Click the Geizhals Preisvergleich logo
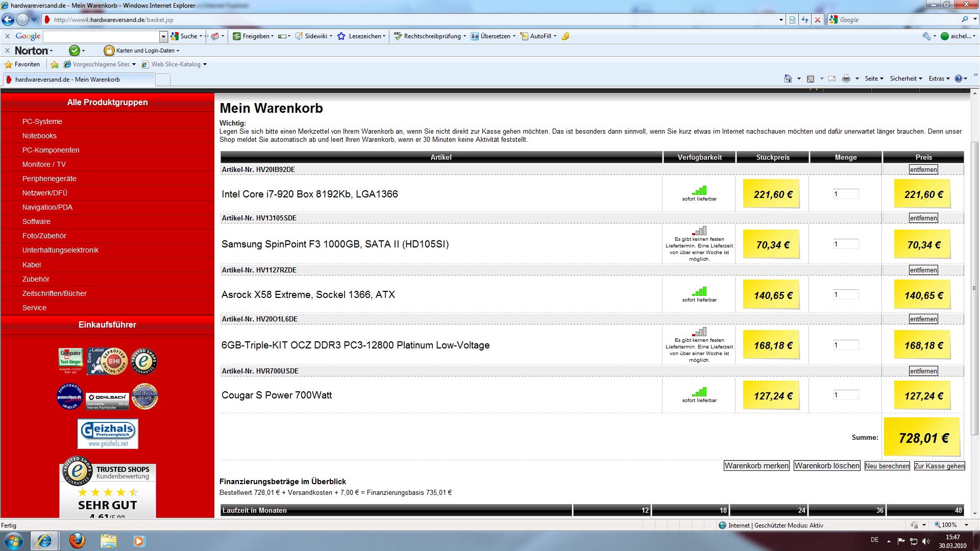This screenshot has height=551, width=980. (108, 434)
